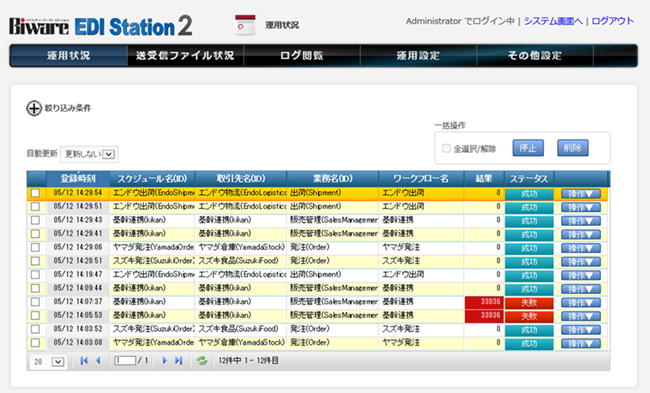This screenshot has height=393, width=650.
Task: Click the 削除 button
Action: coord(572,148)
